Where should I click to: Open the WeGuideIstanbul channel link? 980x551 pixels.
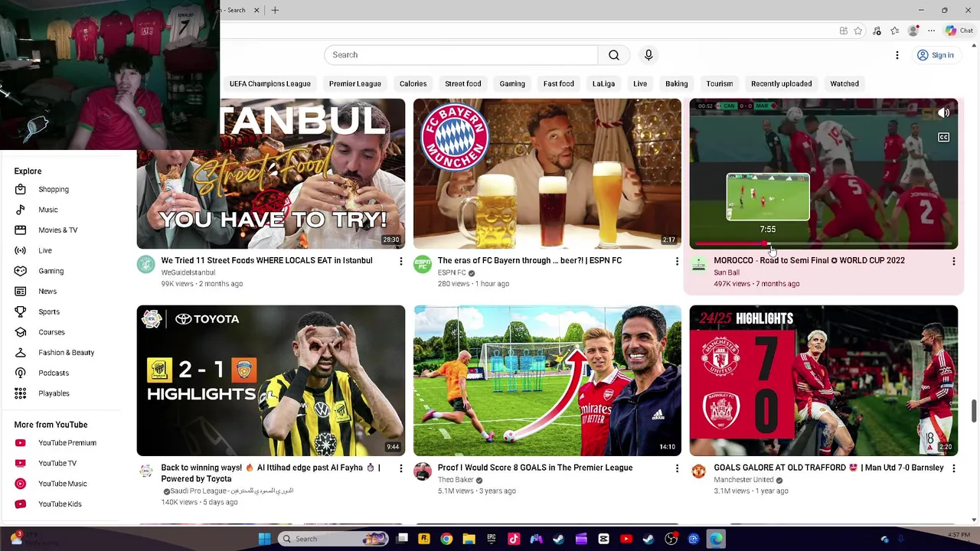[188, 272]
